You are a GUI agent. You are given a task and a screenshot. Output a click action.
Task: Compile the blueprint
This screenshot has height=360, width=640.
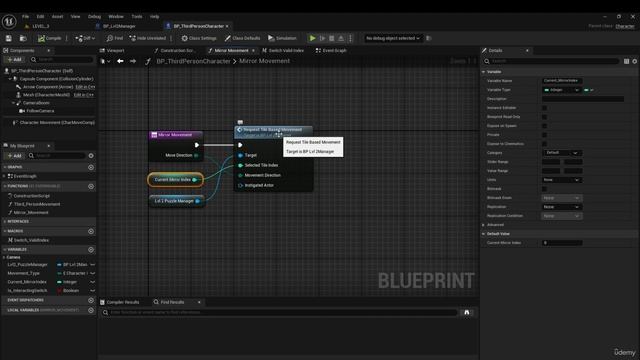50,38
